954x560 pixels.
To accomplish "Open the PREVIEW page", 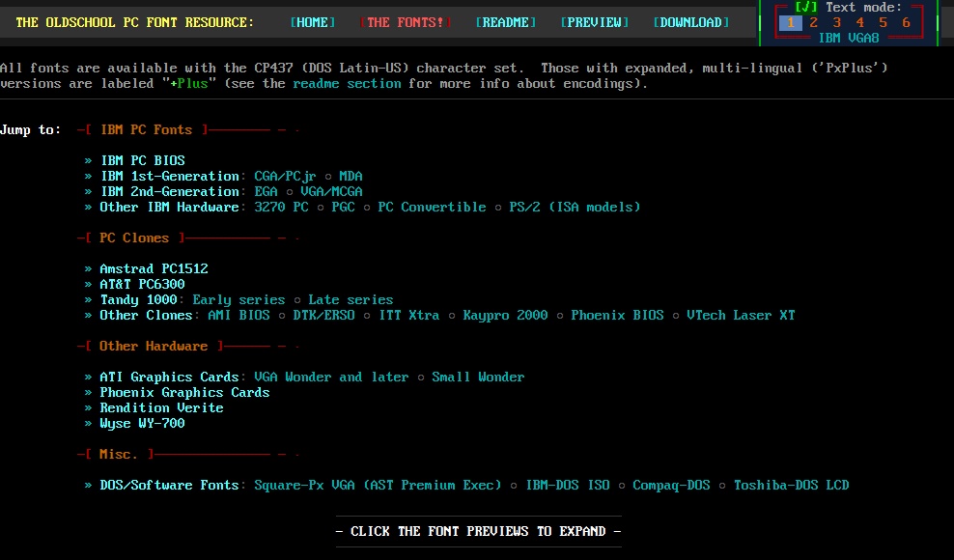I will click(x=595, y=22).
